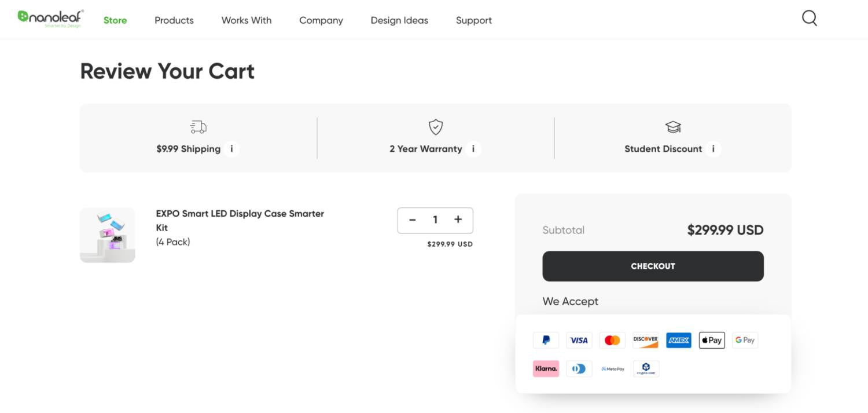This screenshot has height=413, width=868.
Task: Increase EXPO kit quantity with plus
Action: 458,220
